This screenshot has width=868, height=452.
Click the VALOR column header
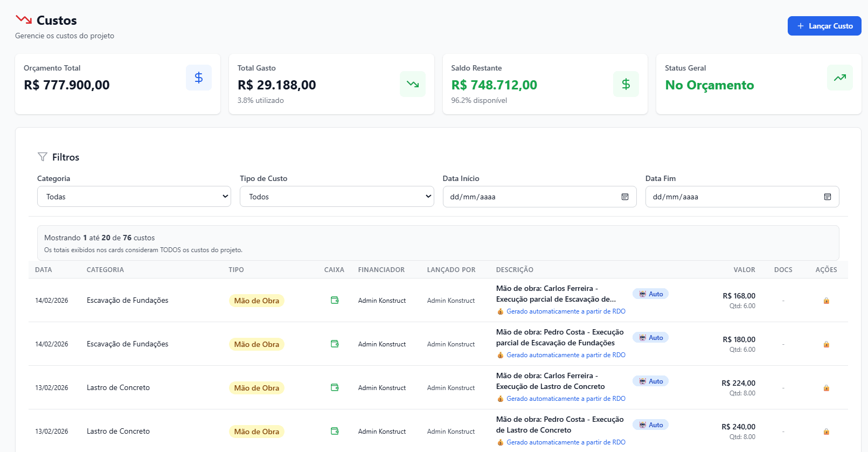[744, 270]
